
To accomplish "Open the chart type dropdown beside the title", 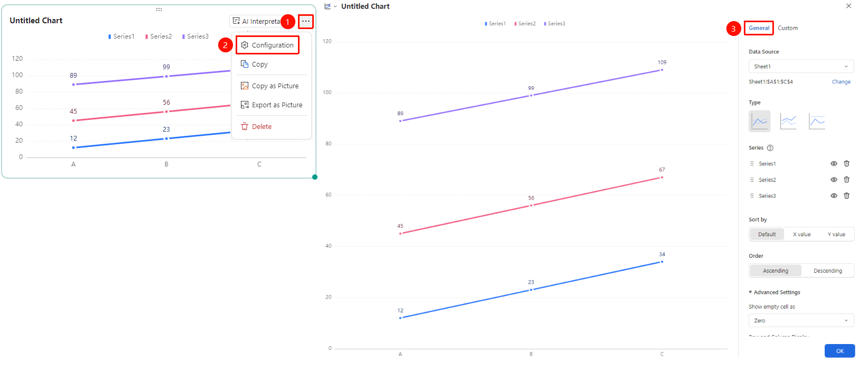I will pyautogui.click(x=331, y=6).
